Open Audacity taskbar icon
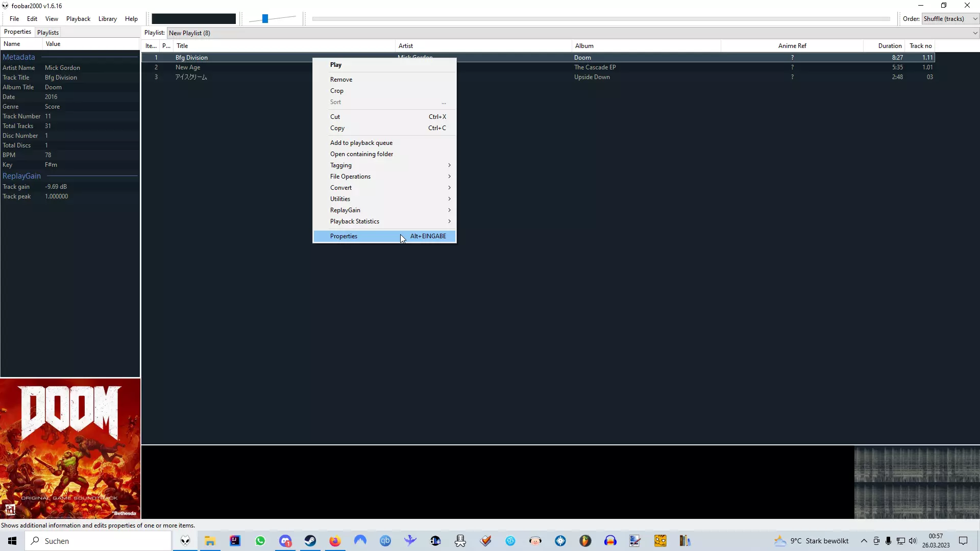Image resolution: width=980 pixels, height=551 pixels. point(610,541)
